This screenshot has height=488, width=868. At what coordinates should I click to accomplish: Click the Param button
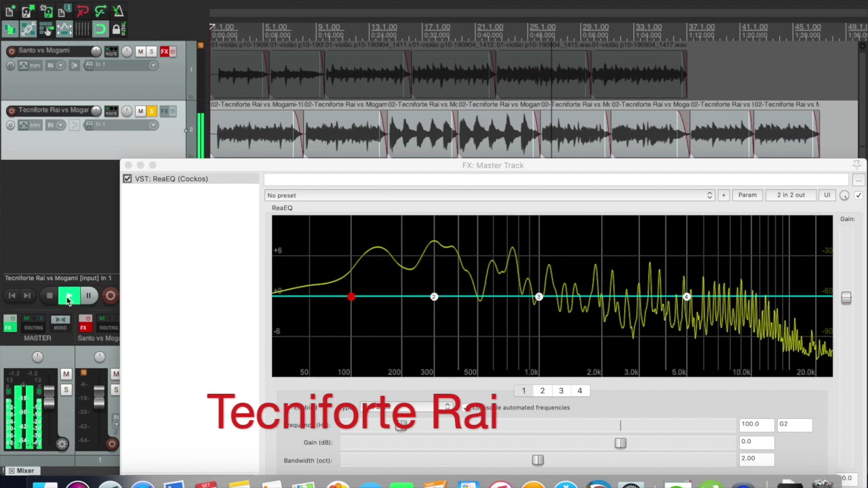tap(747, 195)
